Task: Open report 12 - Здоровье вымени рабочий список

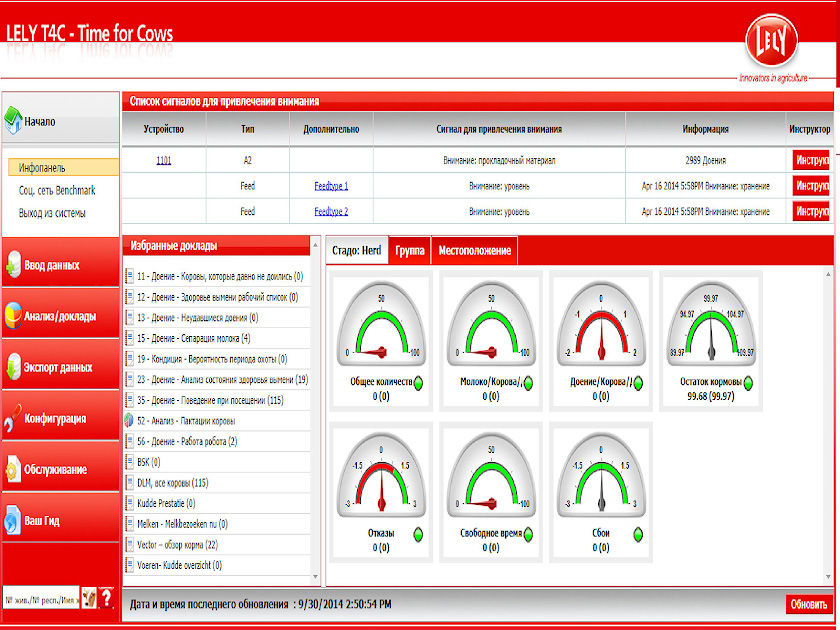Action: (218, 297)
